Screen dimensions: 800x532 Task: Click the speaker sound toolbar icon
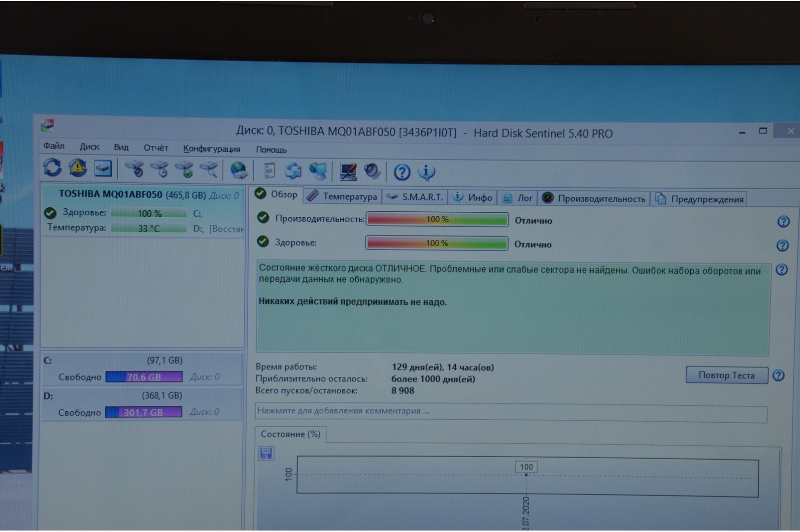pos(372,171)
